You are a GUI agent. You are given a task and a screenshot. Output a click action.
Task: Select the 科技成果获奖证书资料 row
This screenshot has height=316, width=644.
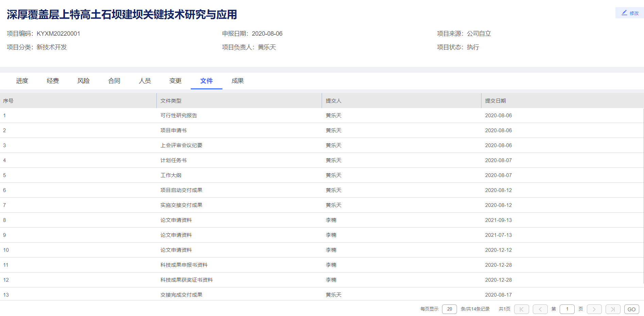click(322, 280)
